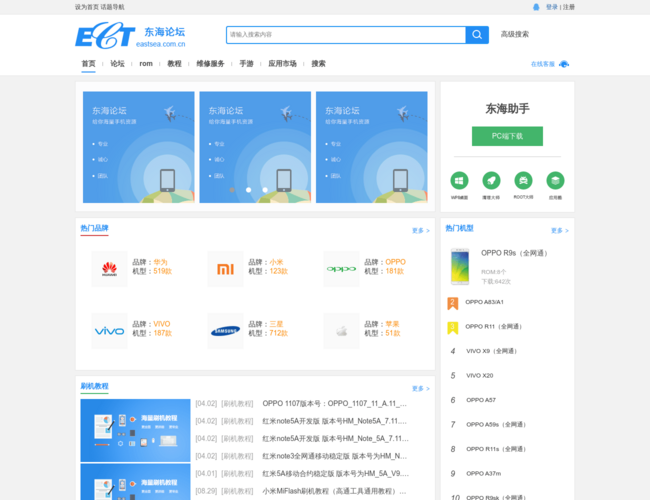Open the 应用市场 nav tab
650x500 pixels.
(x=282, y=63)
